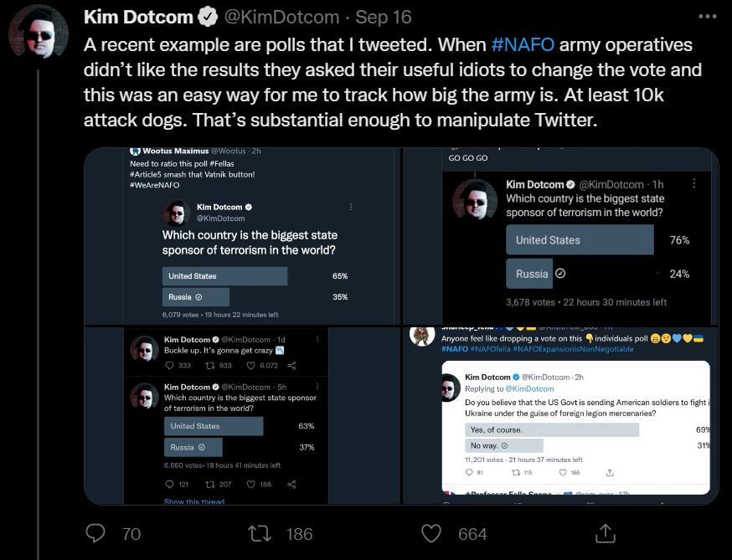732x560 pixels.
Task: Retweet this Kim Dotcom tweet
Action: [x=260, y=533]
